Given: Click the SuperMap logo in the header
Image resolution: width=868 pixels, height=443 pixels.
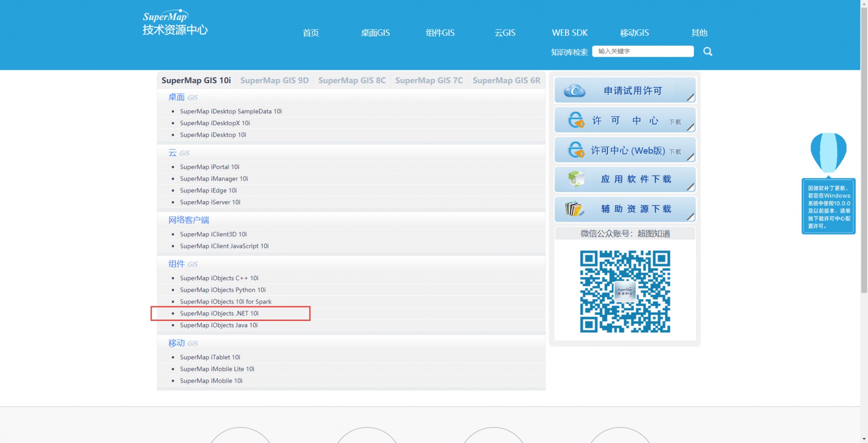Looking at the screenshot, I should (175, 22).
